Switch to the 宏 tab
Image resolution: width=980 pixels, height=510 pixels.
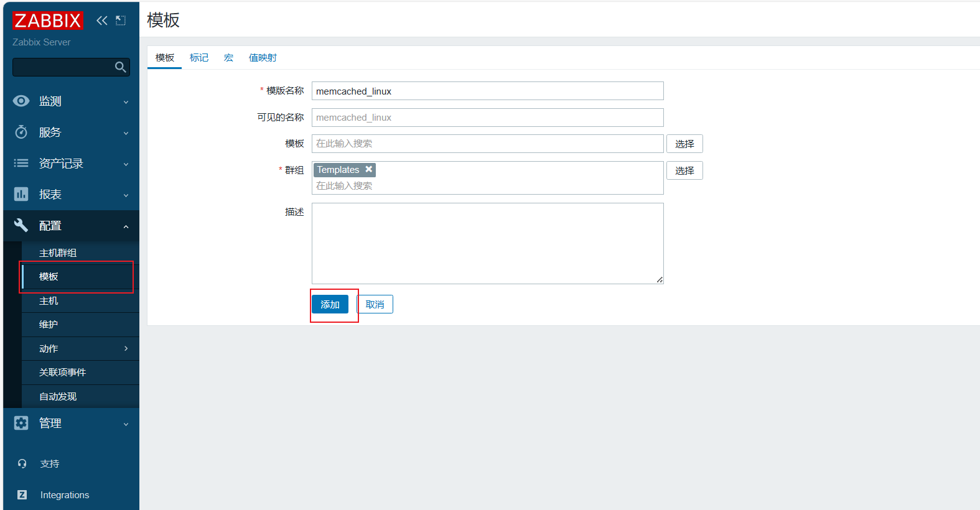228,57
